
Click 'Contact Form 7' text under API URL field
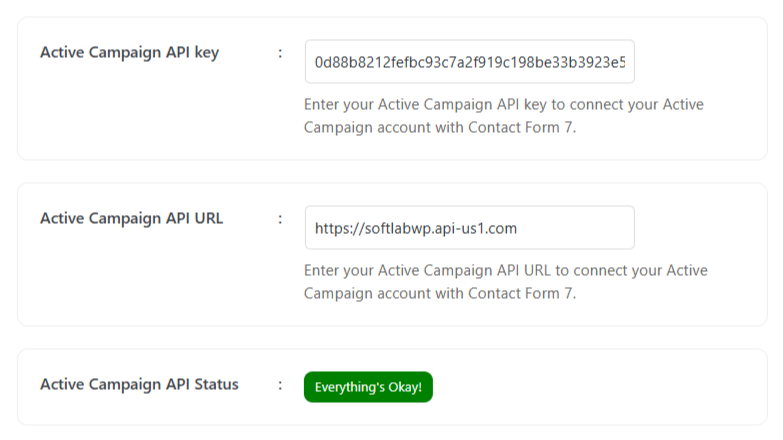pyautogui.click(x=521, y=293)
